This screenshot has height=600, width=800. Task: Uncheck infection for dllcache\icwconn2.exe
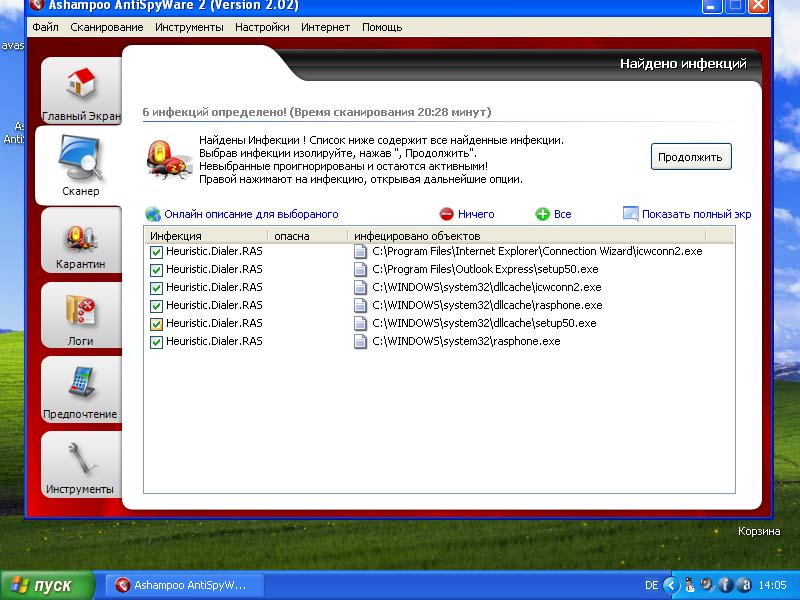156,288
